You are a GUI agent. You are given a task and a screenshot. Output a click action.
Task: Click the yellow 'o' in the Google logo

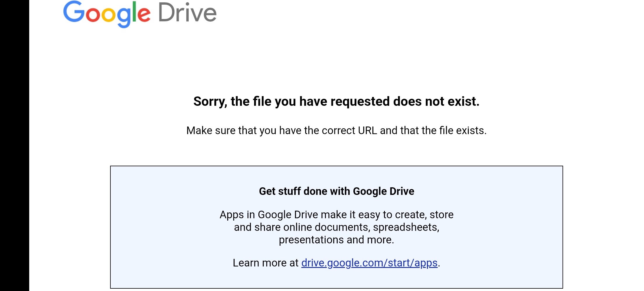click(x=108, y=15)
